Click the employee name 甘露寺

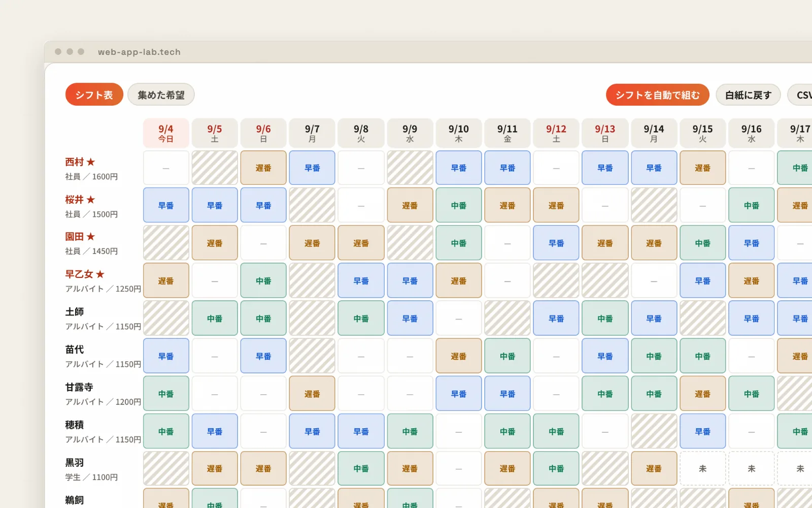coord(79,387)
